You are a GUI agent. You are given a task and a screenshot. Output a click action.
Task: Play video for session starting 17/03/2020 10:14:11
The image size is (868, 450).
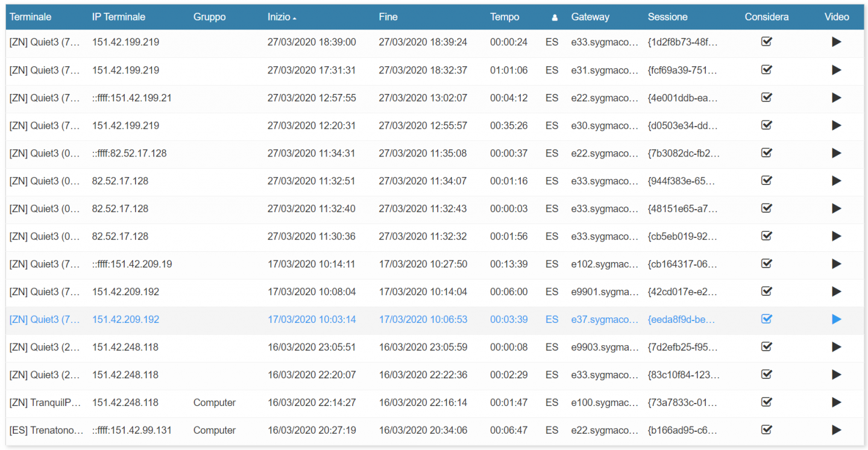(836, 264)
